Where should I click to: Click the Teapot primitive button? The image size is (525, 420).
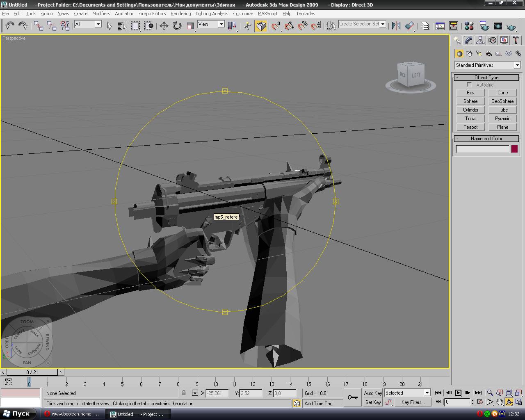(x=470, y=127)
